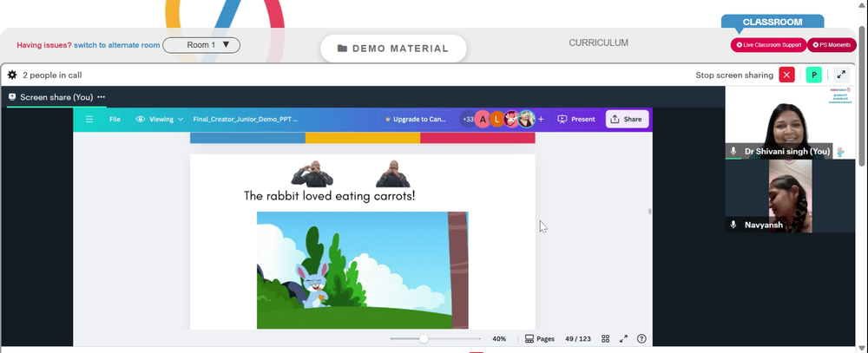
Task: Click the 40% zoom level
Action: (499, 338)
